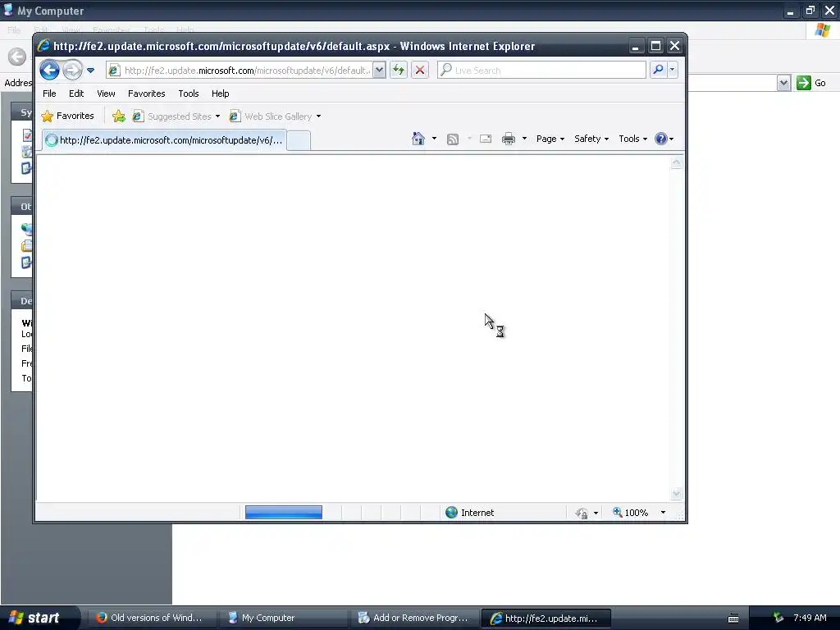840x630 pixels.
Task: Click the Internet Explorer title bar icon
Action: coord(43,46)
